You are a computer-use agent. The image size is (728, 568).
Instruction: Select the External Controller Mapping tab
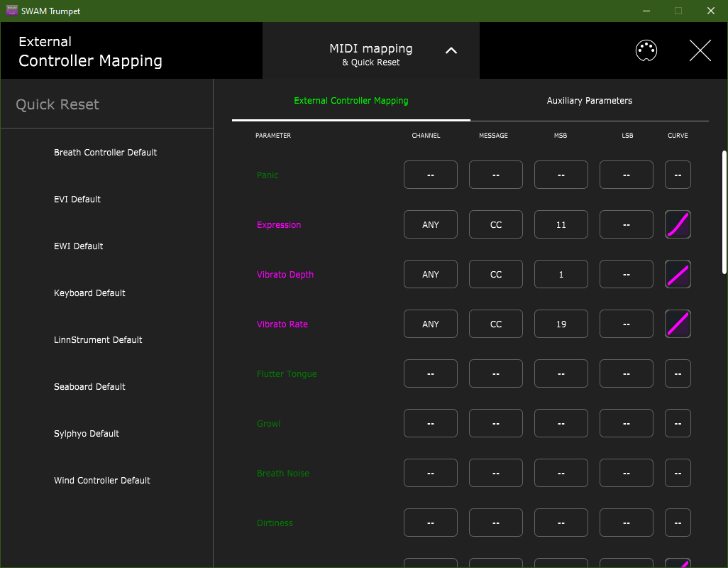point(351,101)
